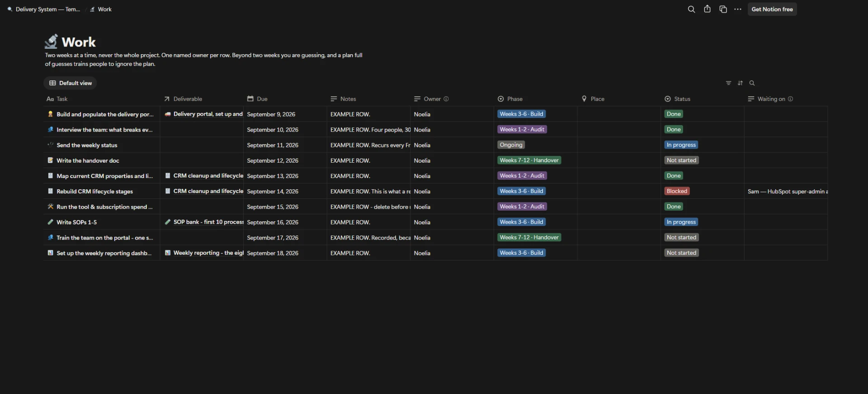Screen dimensions: 868x394
Task: Click the table sort icon
Action: (x=740, y=83)
